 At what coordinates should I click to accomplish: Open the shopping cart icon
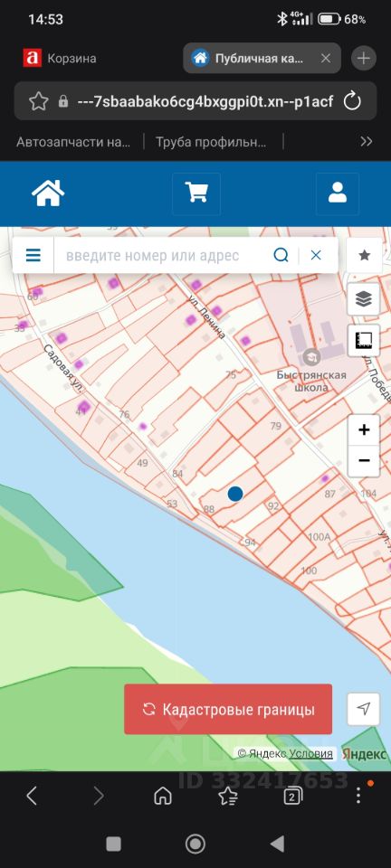[196, 193]
